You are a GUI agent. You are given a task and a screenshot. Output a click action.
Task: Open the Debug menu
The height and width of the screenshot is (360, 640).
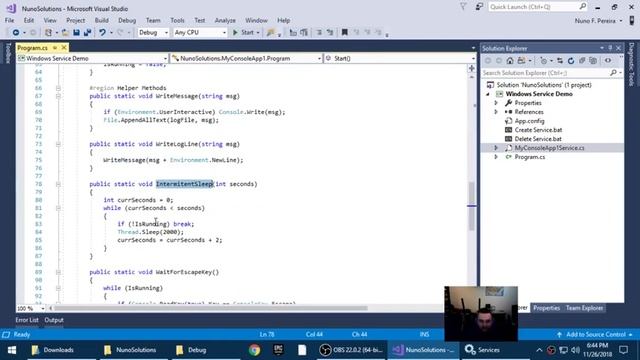pyautogui.click(x=127, y=20)
